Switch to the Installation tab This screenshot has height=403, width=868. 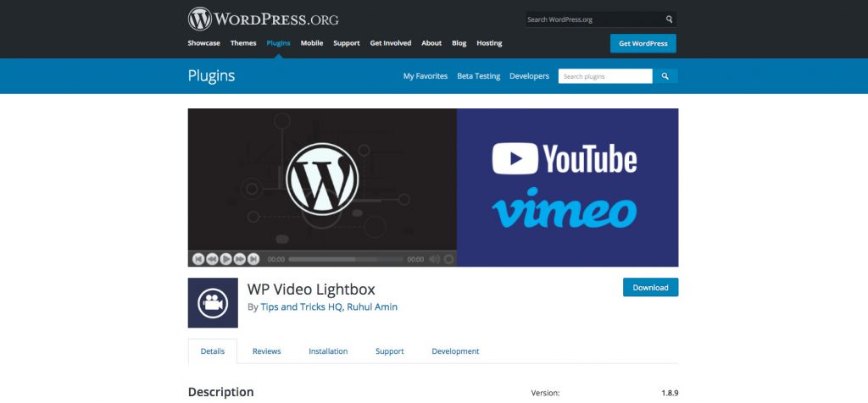tap(328, 351)
